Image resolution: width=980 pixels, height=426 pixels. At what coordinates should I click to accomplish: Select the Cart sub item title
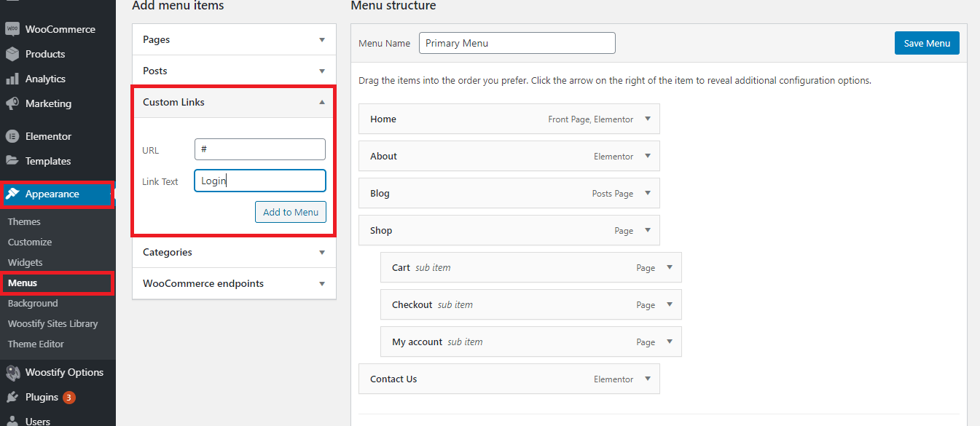coord(401,267)
